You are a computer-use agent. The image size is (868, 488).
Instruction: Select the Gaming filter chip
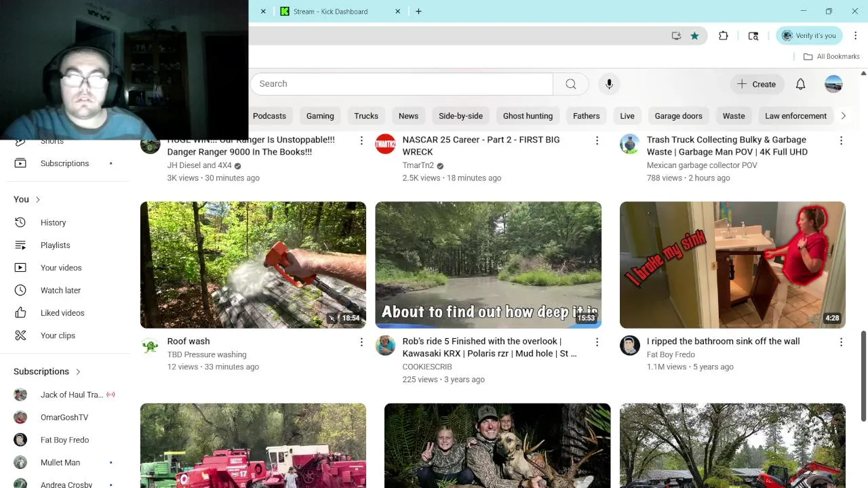click(x=320, y=116)
